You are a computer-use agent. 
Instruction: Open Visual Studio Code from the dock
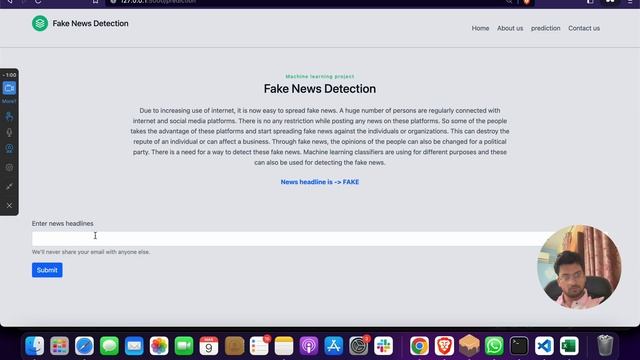544,346
